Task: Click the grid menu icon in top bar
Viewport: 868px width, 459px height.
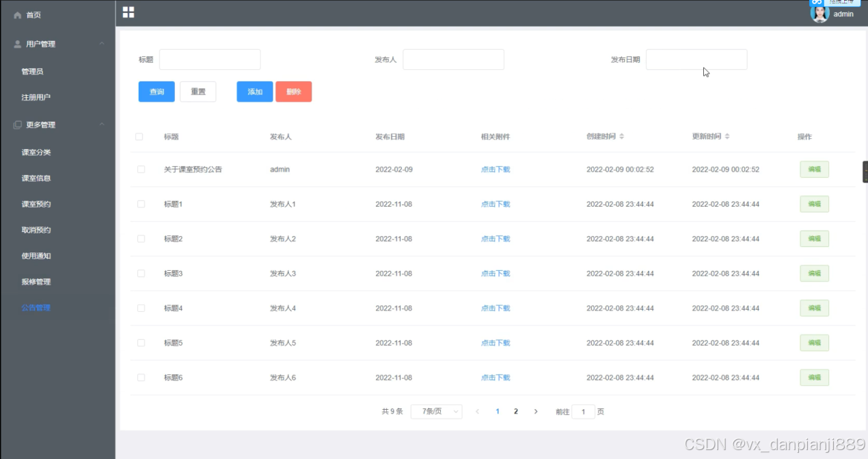Action: [128, 12]
